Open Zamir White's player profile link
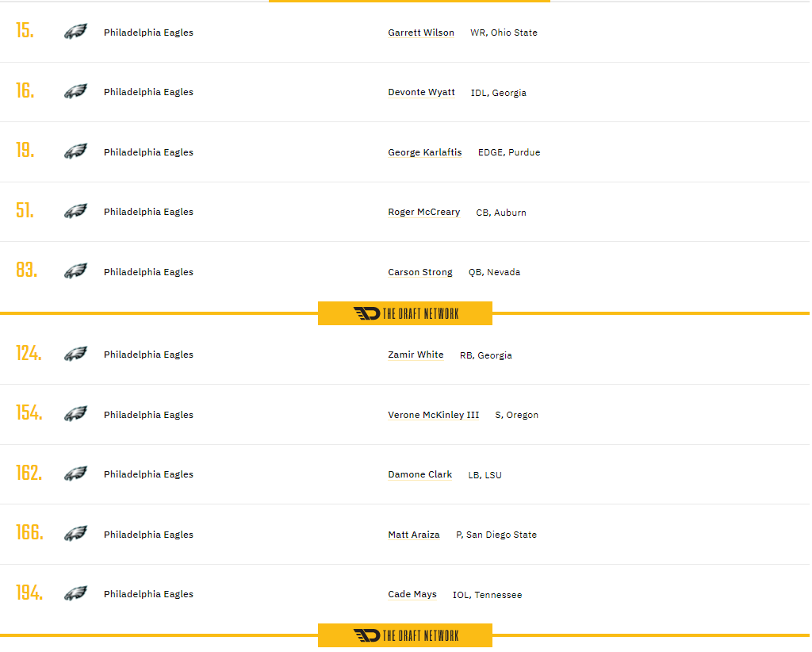The image size is (812, 652). (416, 355)
